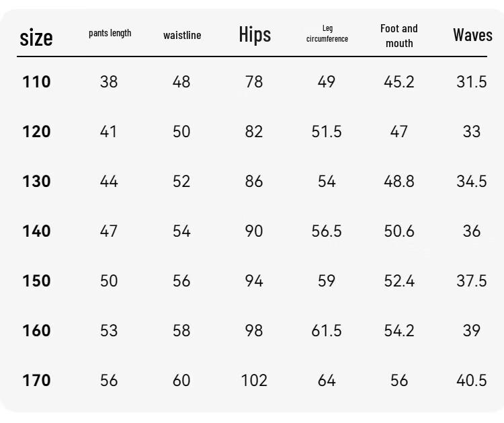Image resolution: width=504 pixels, height=423 pixels.
Task: Click the 'Leg circumference' header
Action: [x=327, y=34]
